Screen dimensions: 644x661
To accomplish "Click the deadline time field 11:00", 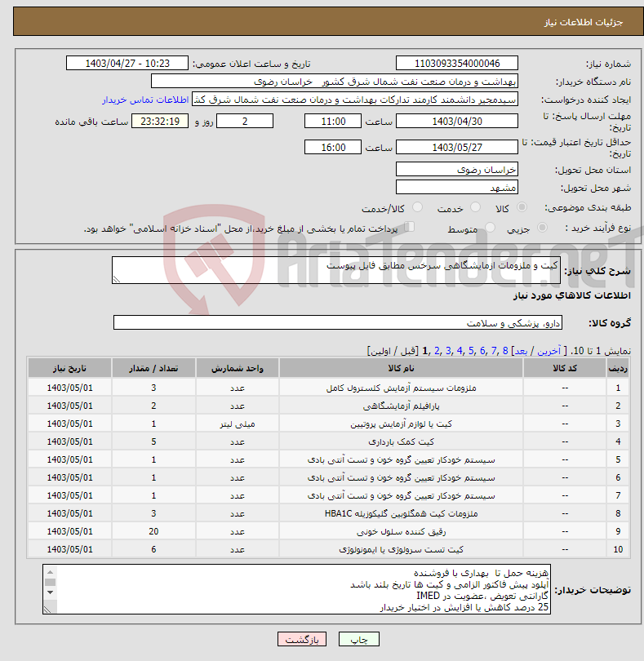I will 333,122.
